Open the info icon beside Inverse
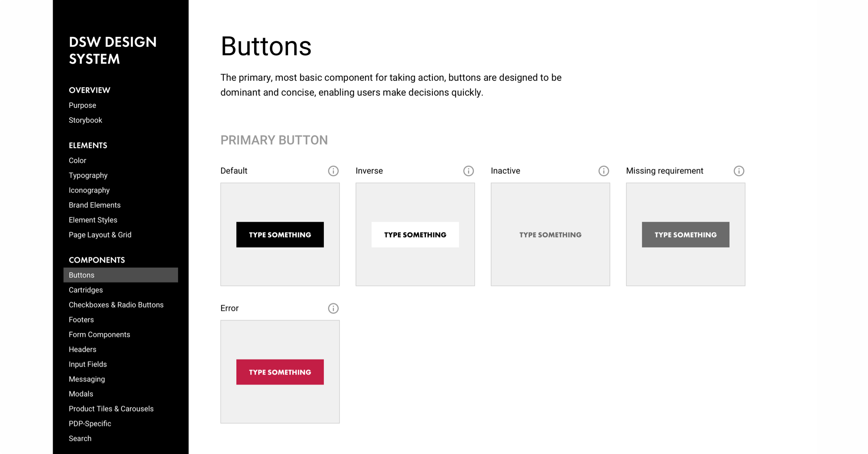 tap(468, 171)
